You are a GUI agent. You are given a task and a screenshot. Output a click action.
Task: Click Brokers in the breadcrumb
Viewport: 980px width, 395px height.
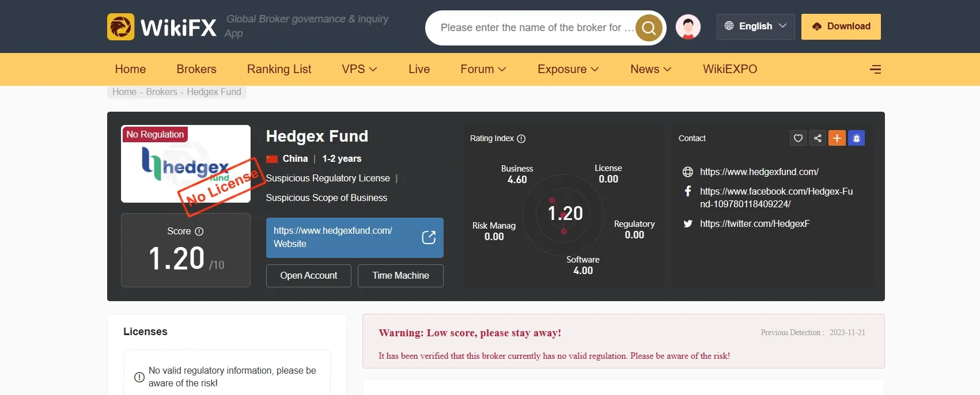click(161, 92)
